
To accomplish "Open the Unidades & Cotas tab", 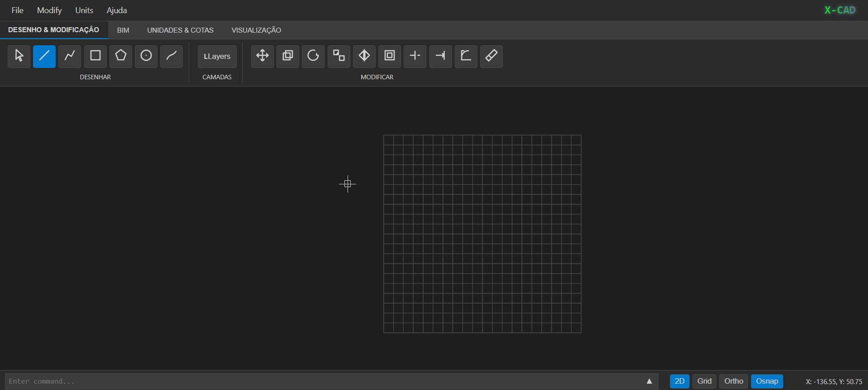I will point(181,30).
